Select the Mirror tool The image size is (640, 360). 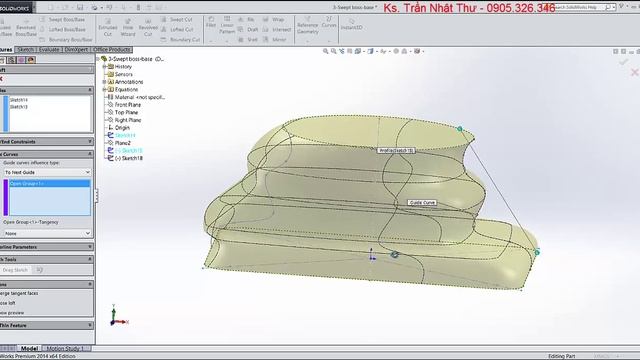275,40
